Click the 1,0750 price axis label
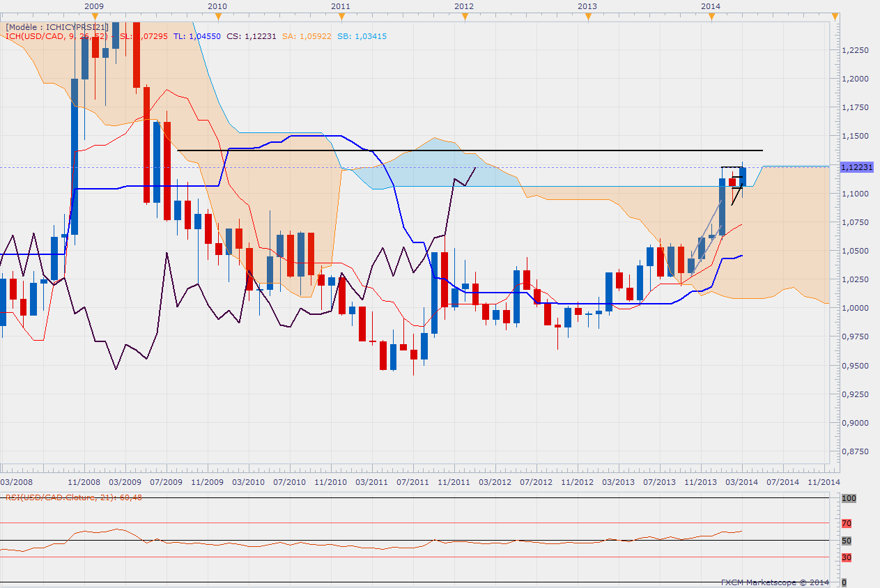 pos(854,222)
